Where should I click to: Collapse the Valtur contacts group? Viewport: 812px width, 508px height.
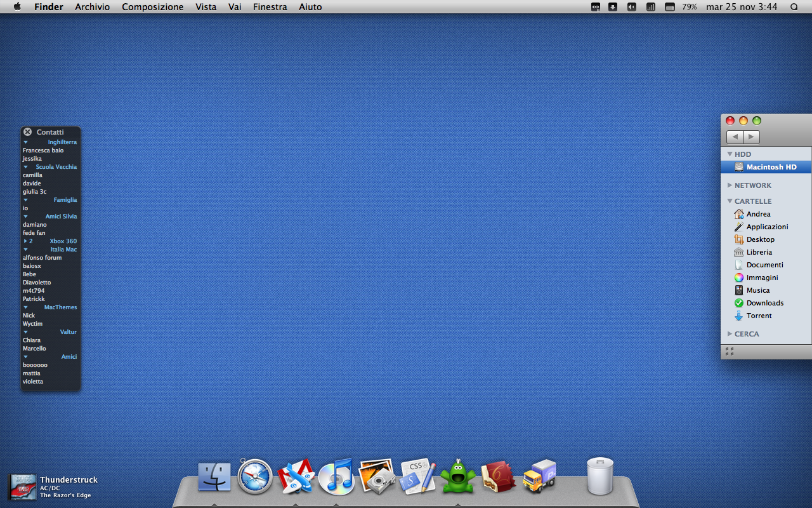[26, 332]
